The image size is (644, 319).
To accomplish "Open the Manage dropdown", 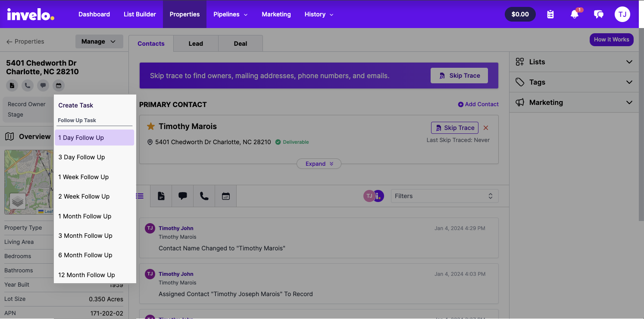I will click(99, 41).
